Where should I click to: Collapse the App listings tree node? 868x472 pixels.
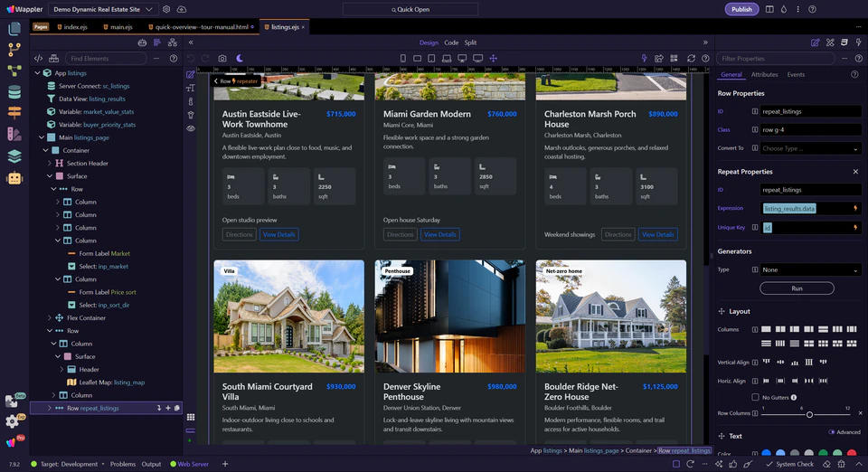37,73
